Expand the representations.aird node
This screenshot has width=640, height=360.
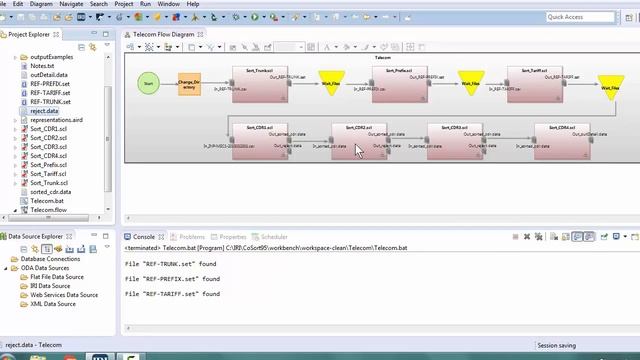coord(16,120)
